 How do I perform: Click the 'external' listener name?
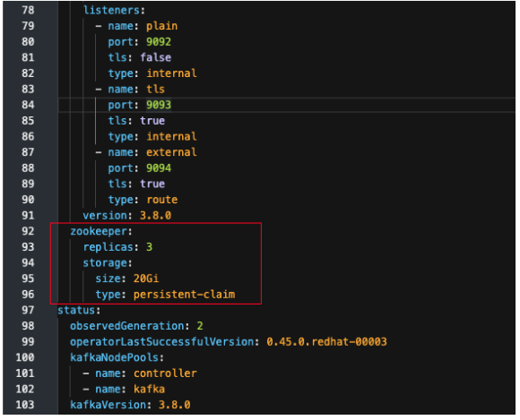pyautogui.click(x=171, y=152)
